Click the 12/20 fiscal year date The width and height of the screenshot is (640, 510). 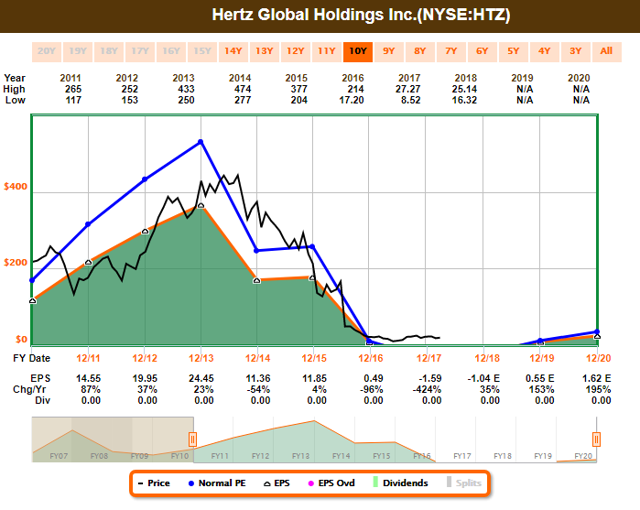(x=598, y=358)
